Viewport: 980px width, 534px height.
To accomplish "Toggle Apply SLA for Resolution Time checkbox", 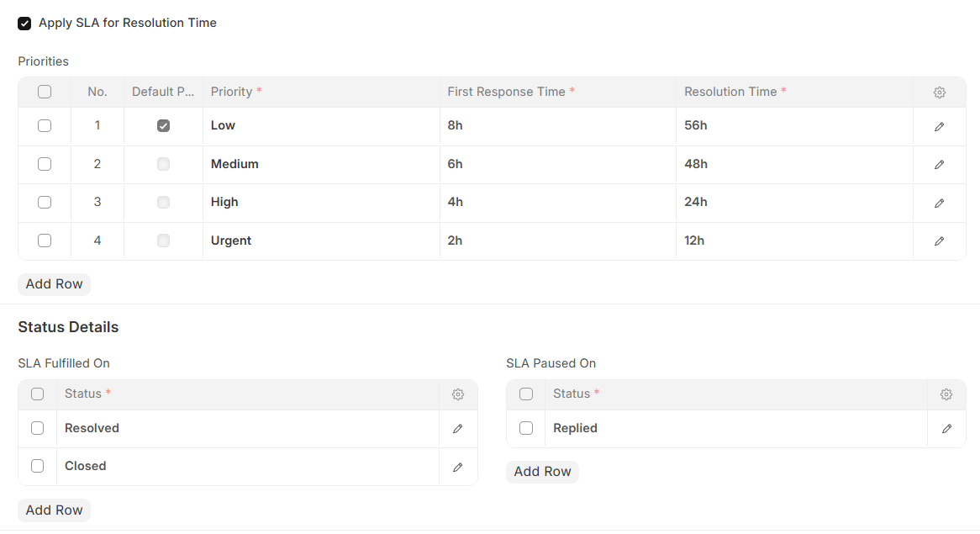I will (x=25, y=24).
